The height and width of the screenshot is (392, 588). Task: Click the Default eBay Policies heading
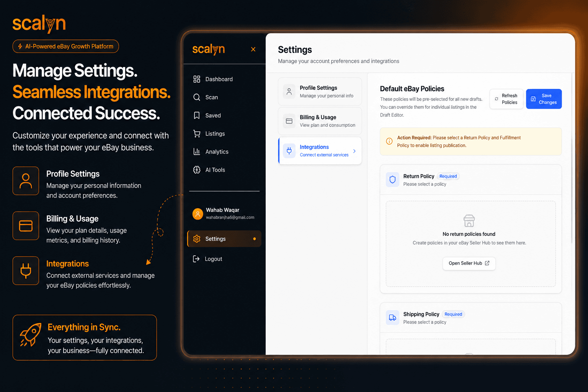[x=412, y=89]
